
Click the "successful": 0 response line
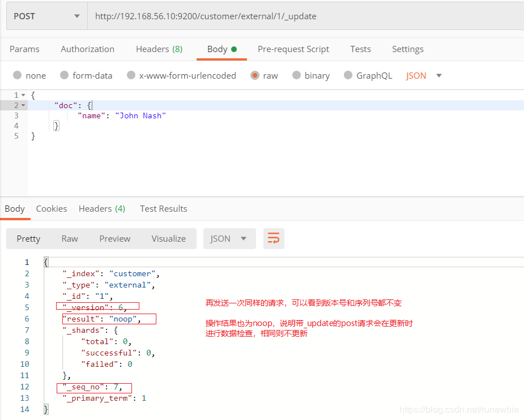[118, 353]
